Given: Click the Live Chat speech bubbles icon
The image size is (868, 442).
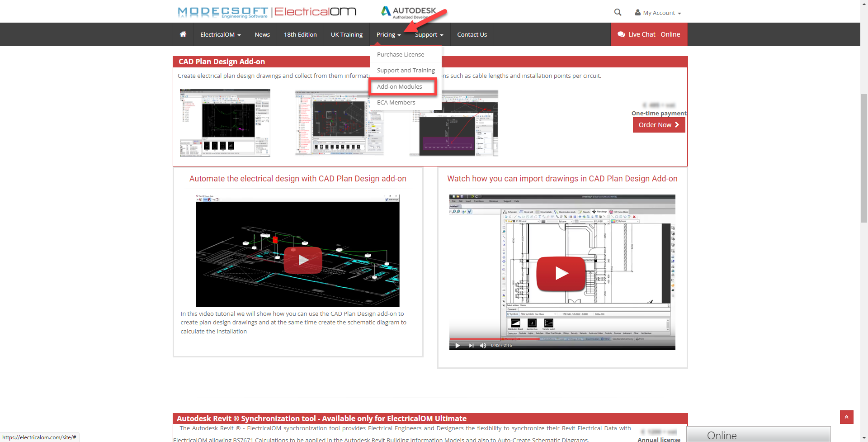Looking at the screenshot, I should (x=621, y=34).
